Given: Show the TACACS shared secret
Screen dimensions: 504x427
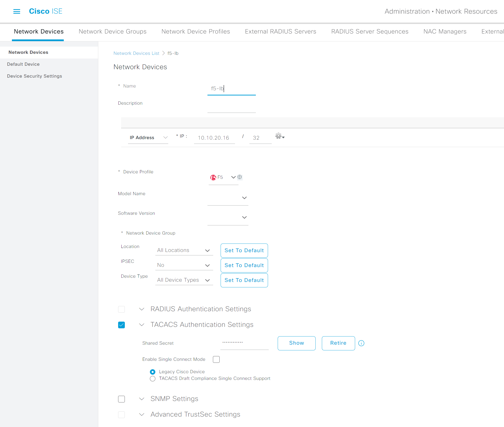Looking at the screenshot, I should pos(297,343).
